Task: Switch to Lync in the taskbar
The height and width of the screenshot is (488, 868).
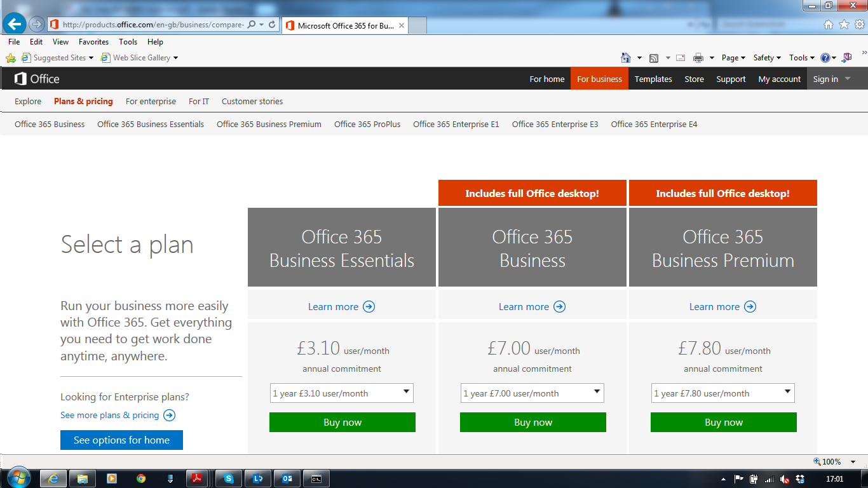Action: 258,478
